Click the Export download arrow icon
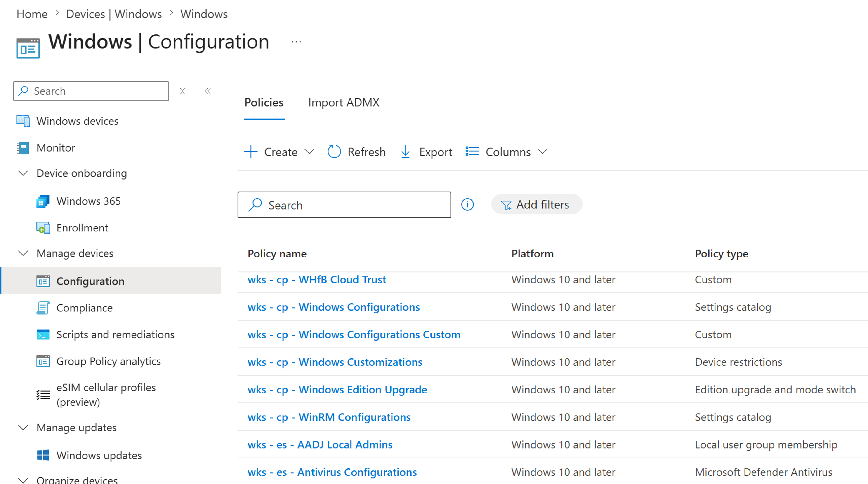Viewport: 868px width, 484px height. pyautogui.click(x=405, y=152)
